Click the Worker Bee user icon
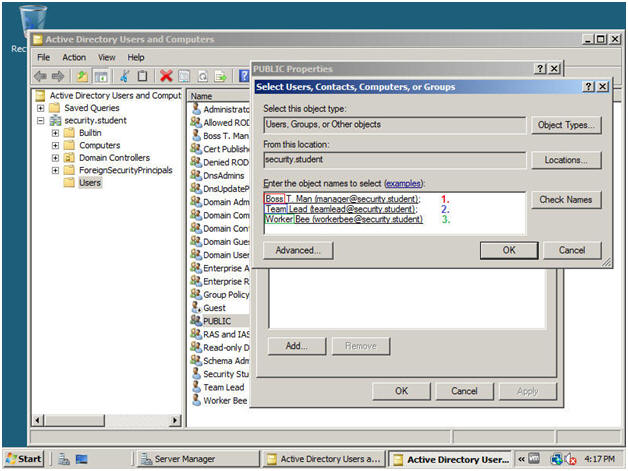This screenshot has height=471, width=628. (196, 400)
